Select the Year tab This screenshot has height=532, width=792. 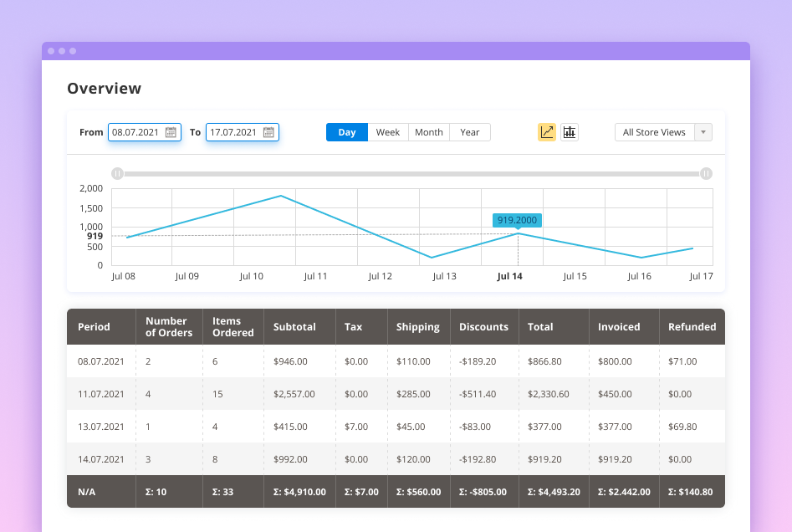click(x=469, y=131)
